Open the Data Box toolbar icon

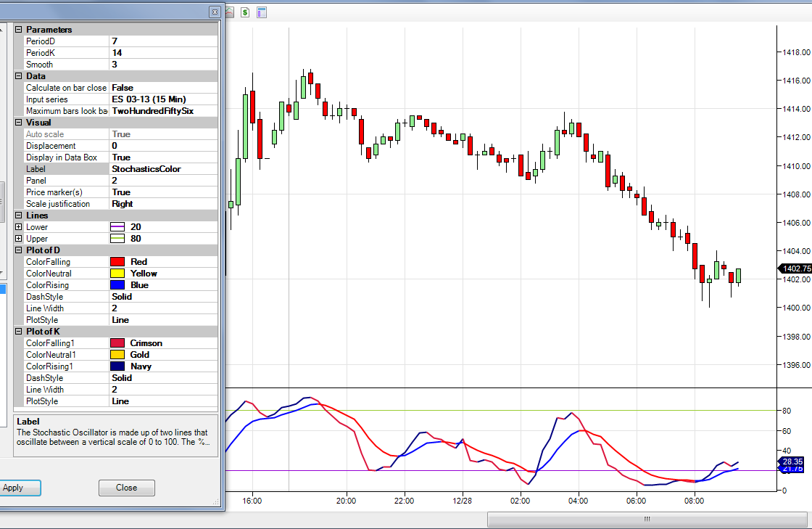pos(262,12)
